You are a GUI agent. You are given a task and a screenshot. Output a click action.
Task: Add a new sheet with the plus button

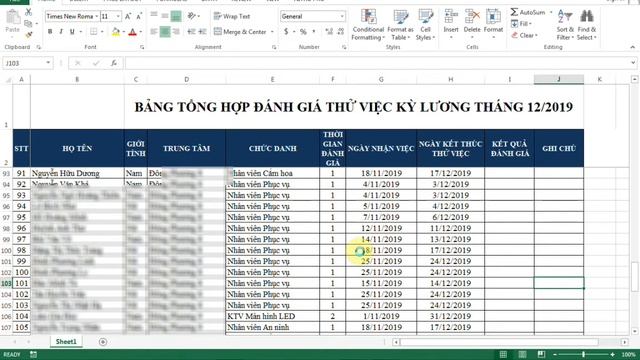103,342
